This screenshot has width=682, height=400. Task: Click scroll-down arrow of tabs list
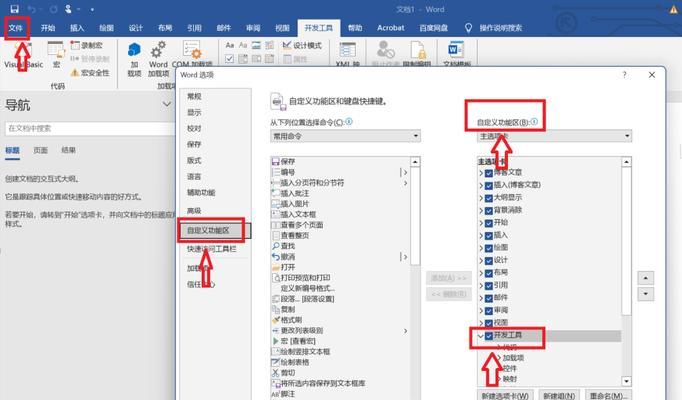point(626,381)
